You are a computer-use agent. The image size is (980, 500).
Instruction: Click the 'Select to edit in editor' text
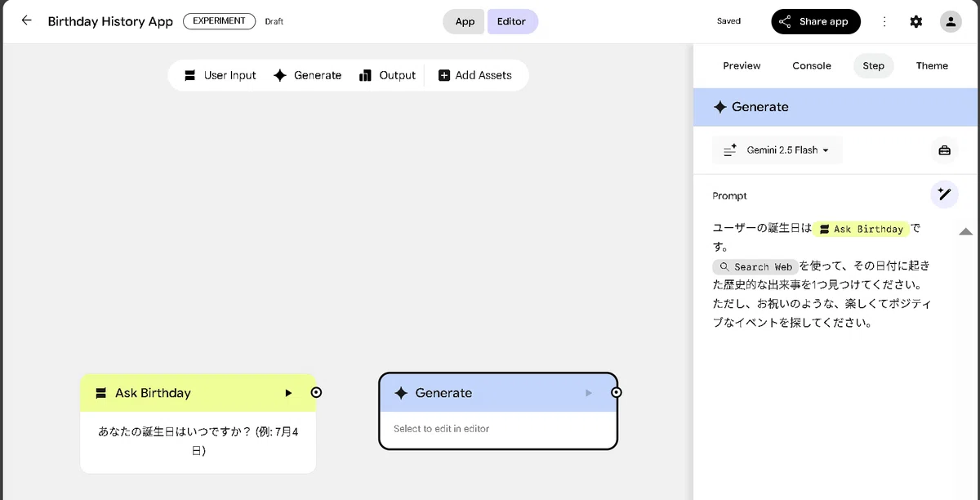[441, 429]
